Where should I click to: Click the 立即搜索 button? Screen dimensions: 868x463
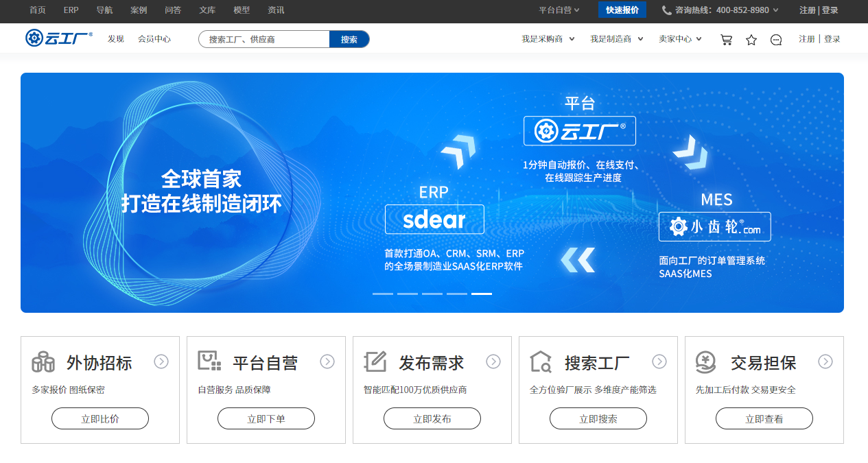[x=598, y=418]
